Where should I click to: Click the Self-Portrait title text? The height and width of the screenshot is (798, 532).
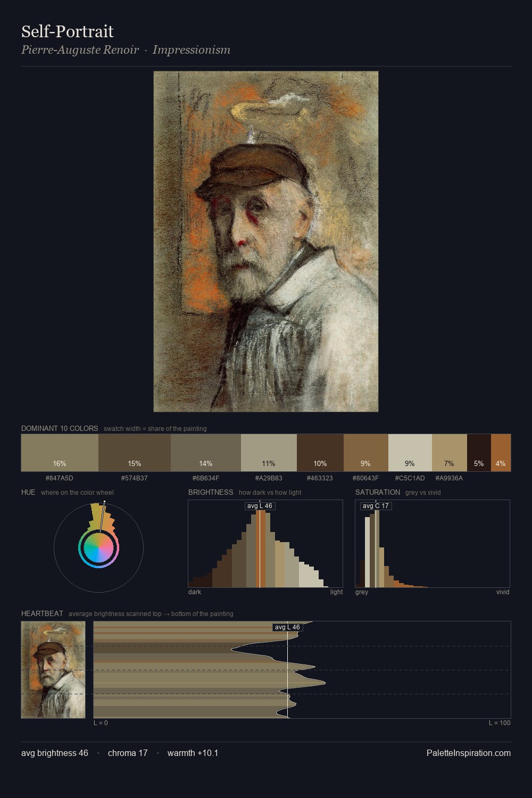[x=68, y=31]
